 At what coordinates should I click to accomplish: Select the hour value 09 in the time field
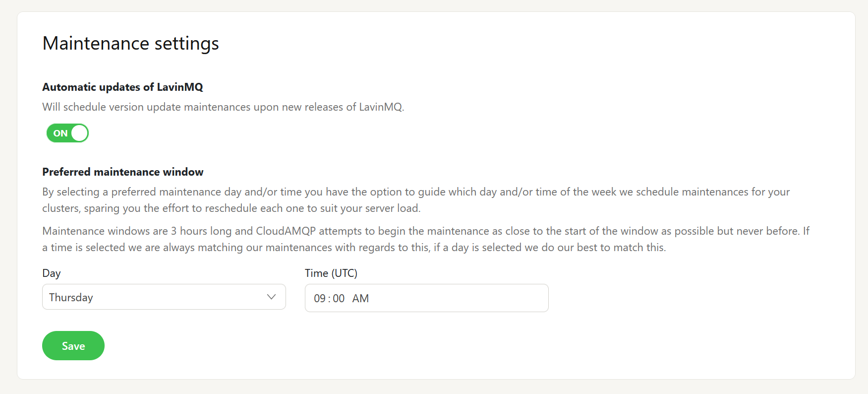coord(320,298)
